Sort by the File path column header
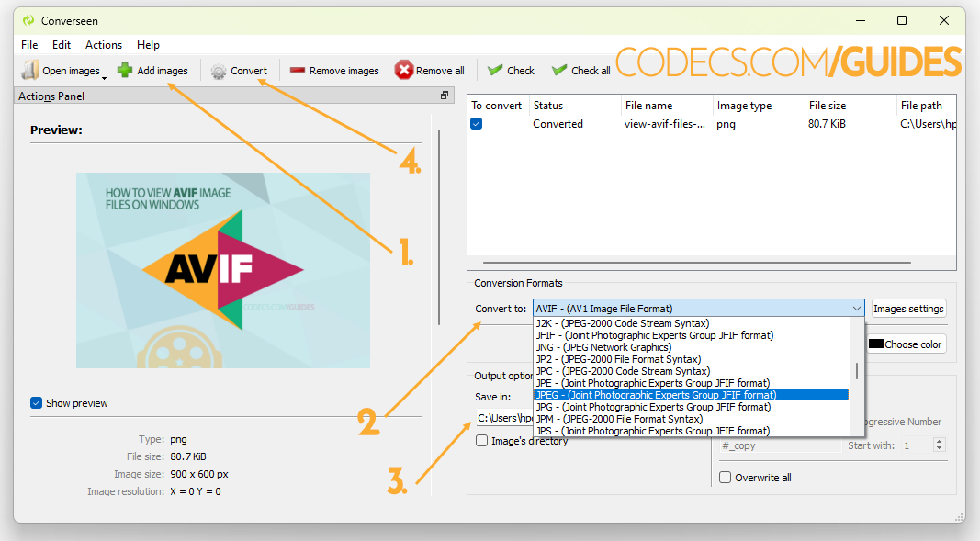The height and width of the screenshot is (541, 980). point(926,106)
